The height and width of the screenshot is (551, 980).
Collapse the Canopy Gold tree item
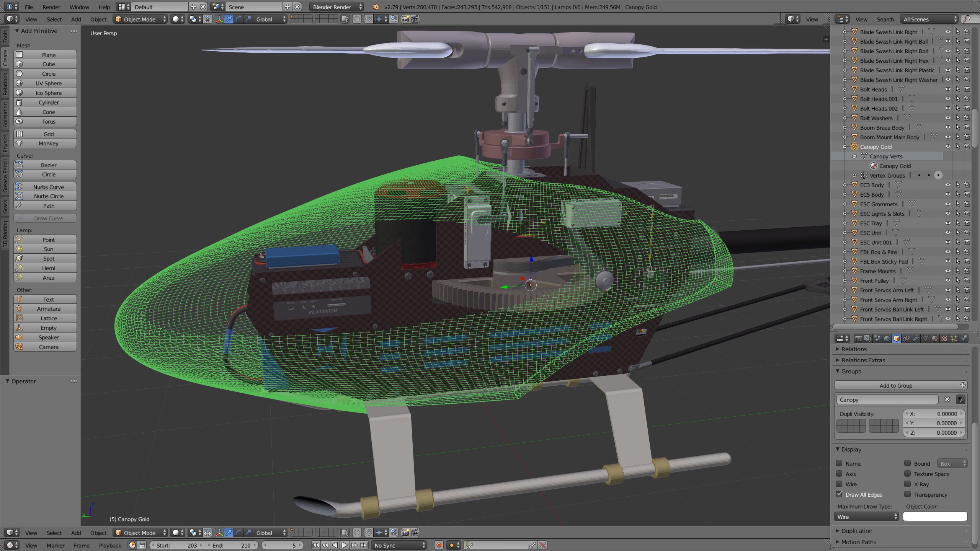click(x=845, y=147)
